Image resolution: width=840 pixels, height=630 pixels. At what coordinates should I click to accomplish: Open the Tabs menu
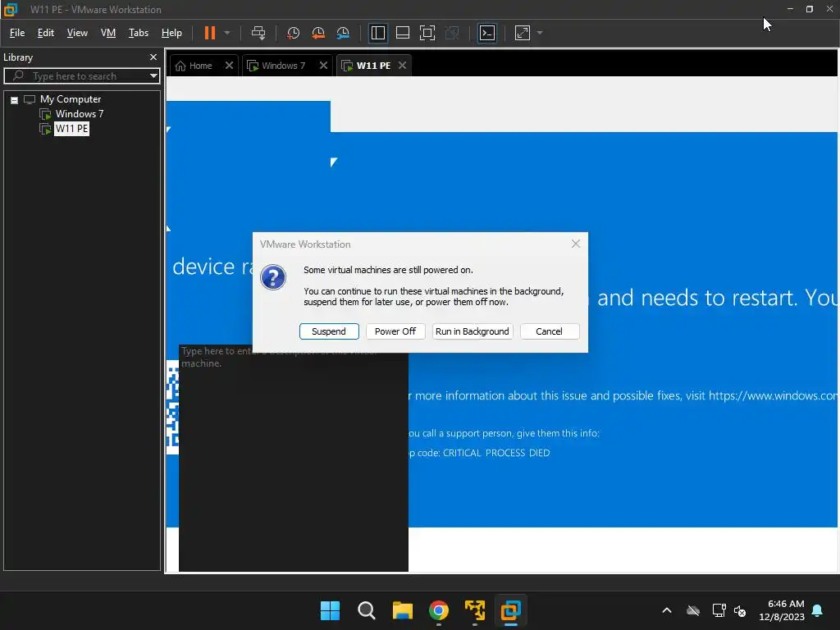tap(138, 33)
